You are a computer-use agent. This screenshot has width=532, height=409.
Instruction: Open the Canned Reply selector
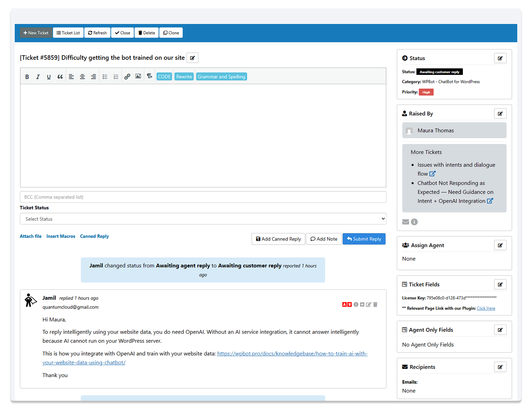[x=94, y=236]
